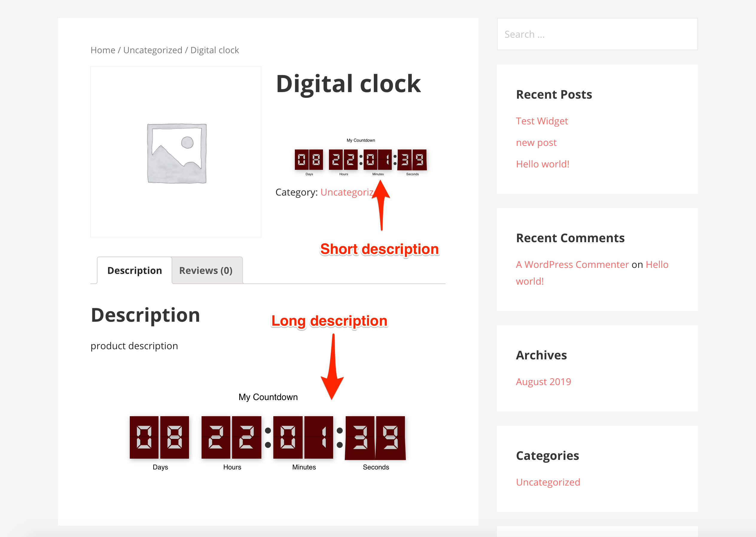756x537 pixels.
Task: Click the Home breadcrumb navigation link
Action: point(103,50)
